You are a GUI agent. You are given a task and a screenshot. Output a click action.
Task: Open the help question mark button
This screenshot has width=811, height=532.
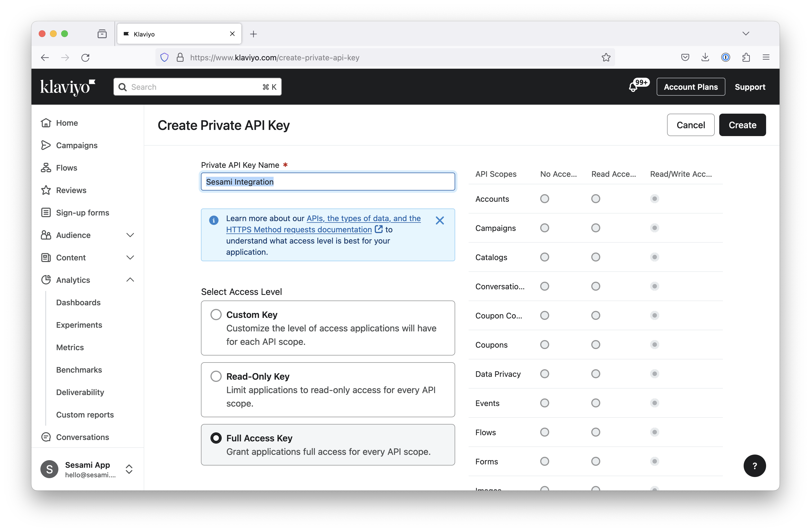coord(754,465)
